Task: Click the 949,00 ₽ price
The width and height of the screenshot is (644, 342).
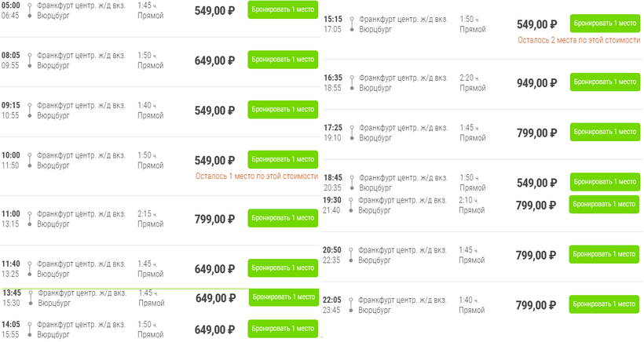Action: [537, 83]
